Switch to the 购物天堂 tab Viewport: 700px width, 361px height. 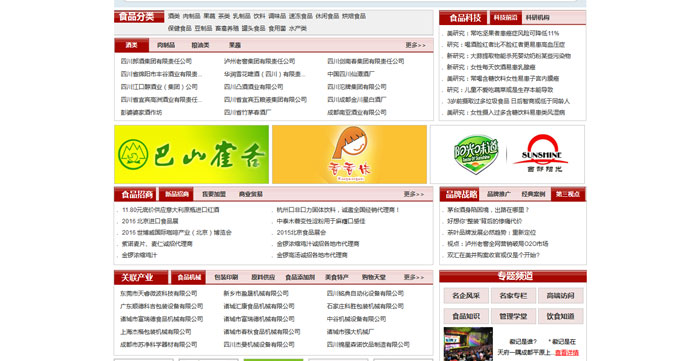[x=374, y=277]
